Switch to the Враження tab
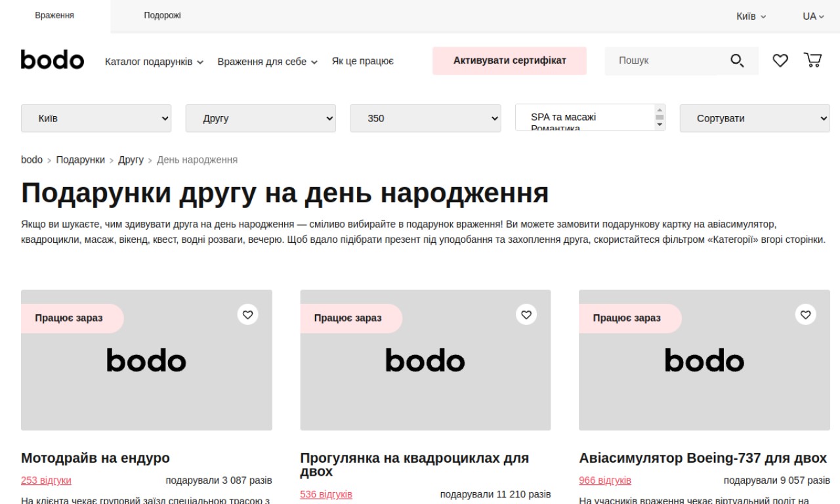Image resolution: width=840 pixels, height=504 pixels. coord(54,16)
